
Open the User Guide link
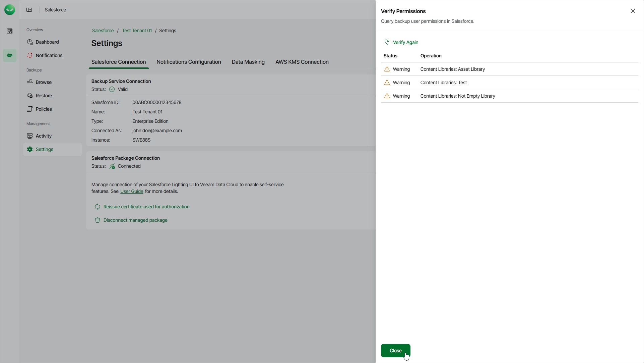point(132,191)
